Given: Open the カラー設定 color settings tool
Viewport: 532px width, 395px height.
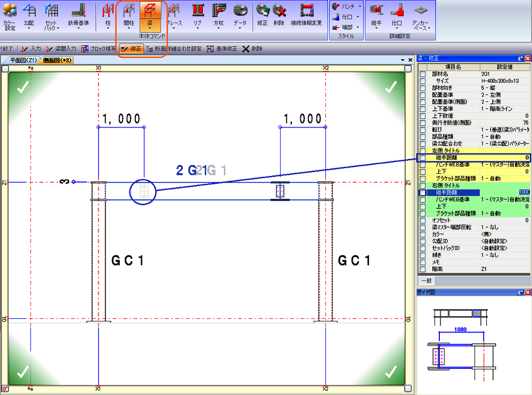Looking at the screenshot, I should click(10, 16).
